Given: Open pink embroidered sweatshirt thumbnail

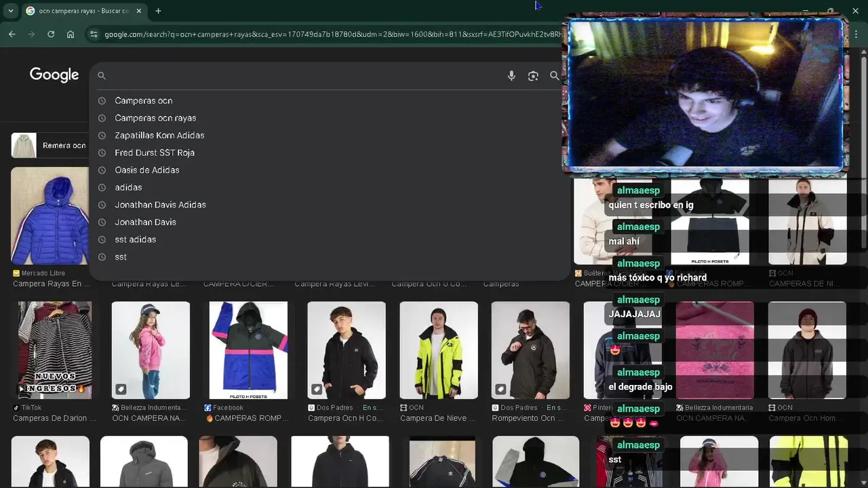Looking at the screenshot, I should (x=715, y=350).
